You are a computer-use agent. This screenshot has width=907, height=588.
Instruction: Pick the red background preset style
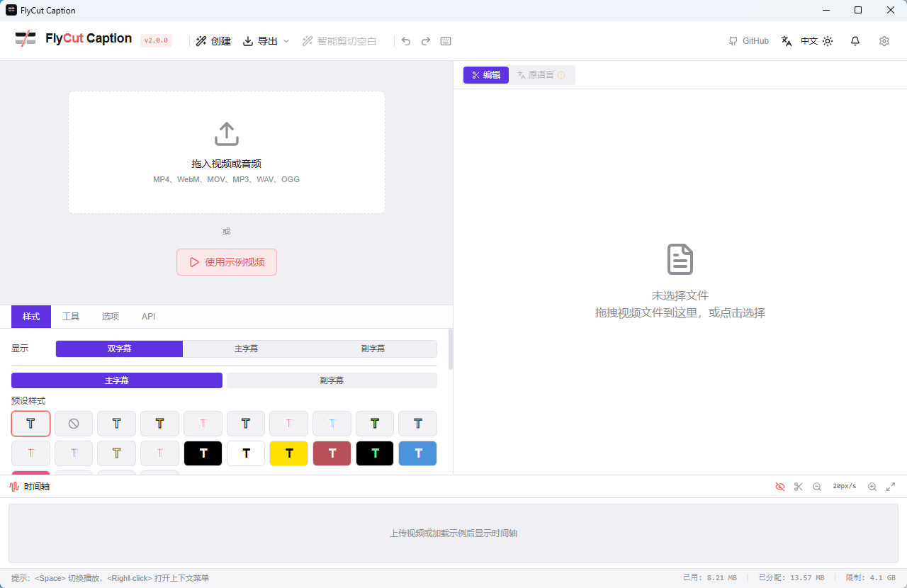pyautogui.click(x=332, y=453)
